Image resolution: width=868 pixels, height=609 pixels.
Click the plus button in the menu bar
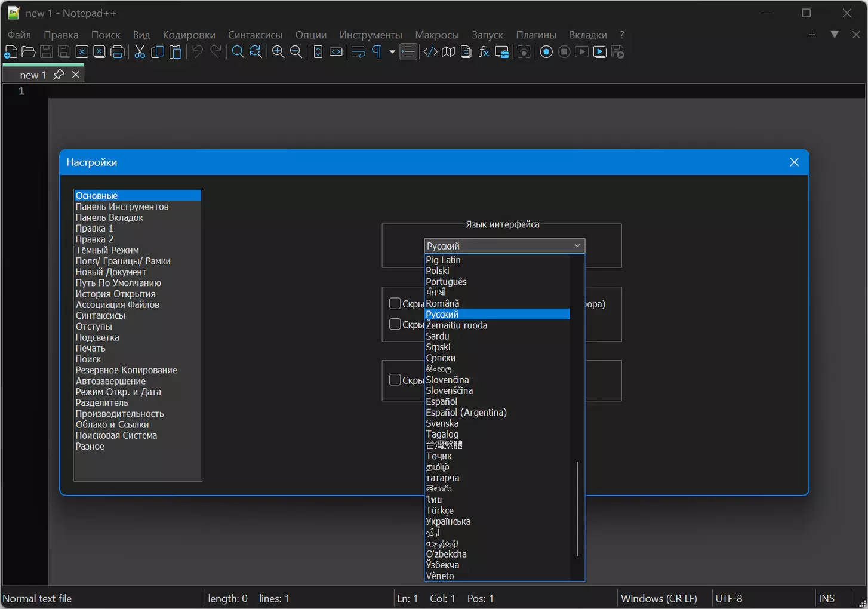(x=812, y=35)
